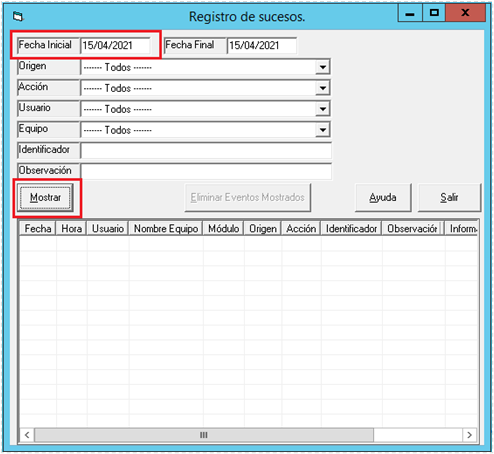
Task: Click the Observación column header in the grid
Action: coord(412,229)
